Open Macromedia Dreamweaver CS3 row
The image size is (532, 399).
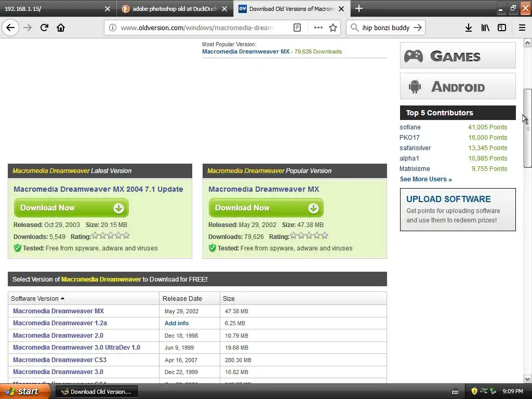coord(60,360)
